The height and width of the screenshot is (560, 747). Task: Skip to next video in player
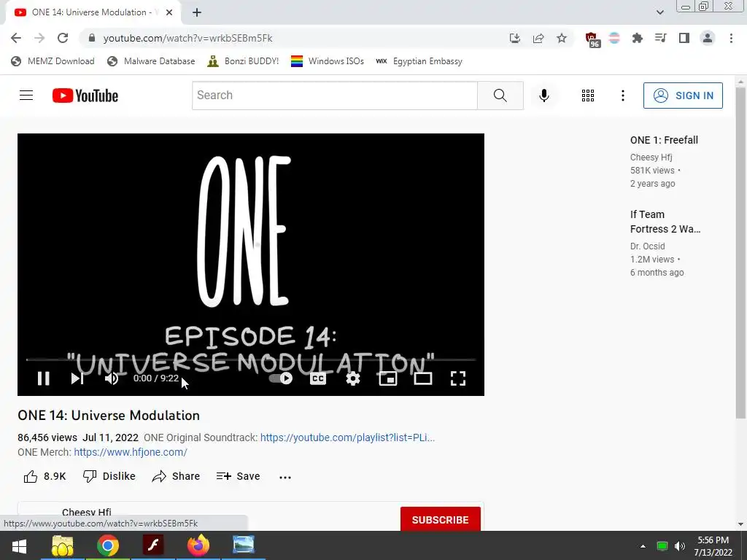(x=77, y=378)
